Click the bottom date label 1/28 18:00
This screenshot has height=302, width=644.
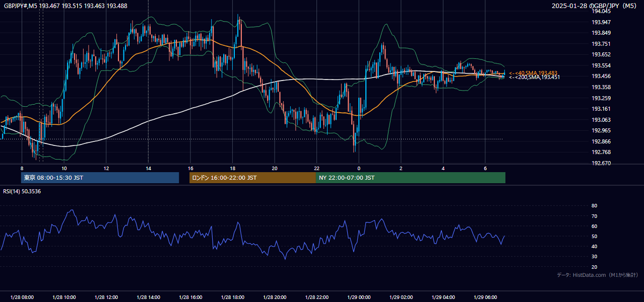tap(232, 297)
